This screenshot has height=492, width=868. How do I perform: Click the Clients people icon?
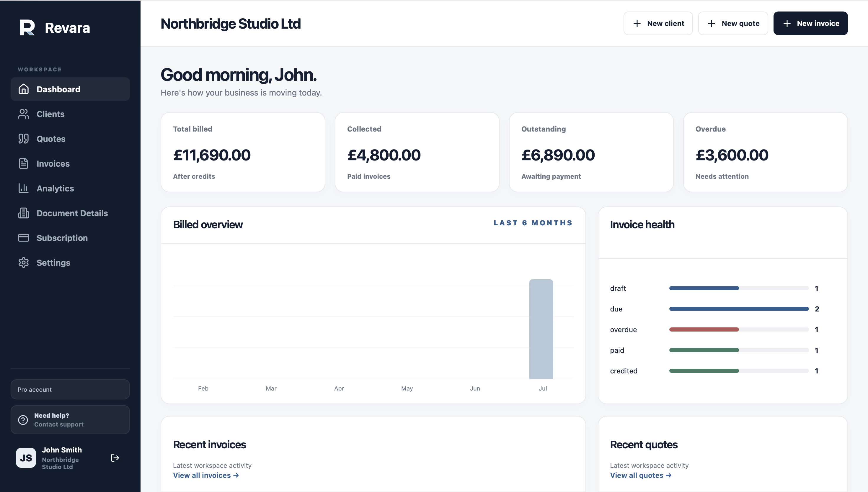pyautogui.click(x=23, y=114)
